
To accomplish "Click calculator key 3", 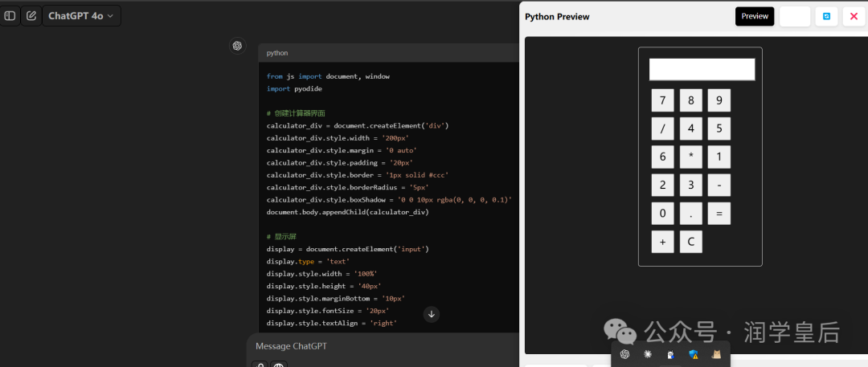I will pos(691,185).
